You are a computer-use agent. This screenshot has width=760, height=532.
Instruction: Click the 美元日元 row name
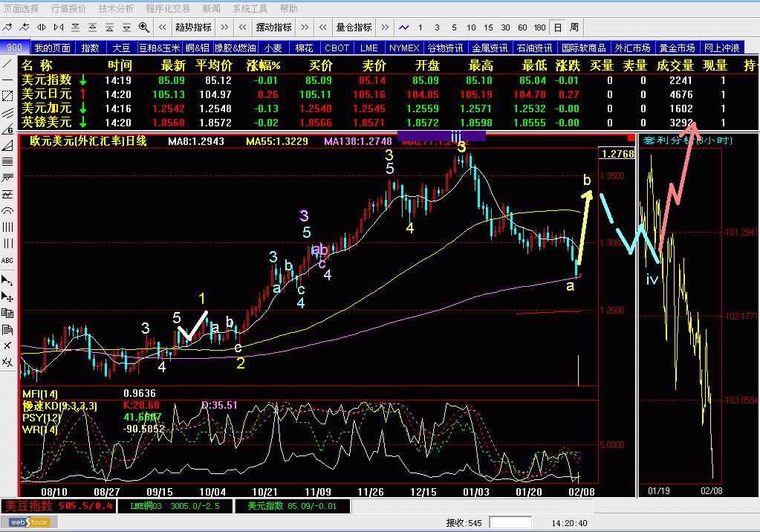coord(46,94)
